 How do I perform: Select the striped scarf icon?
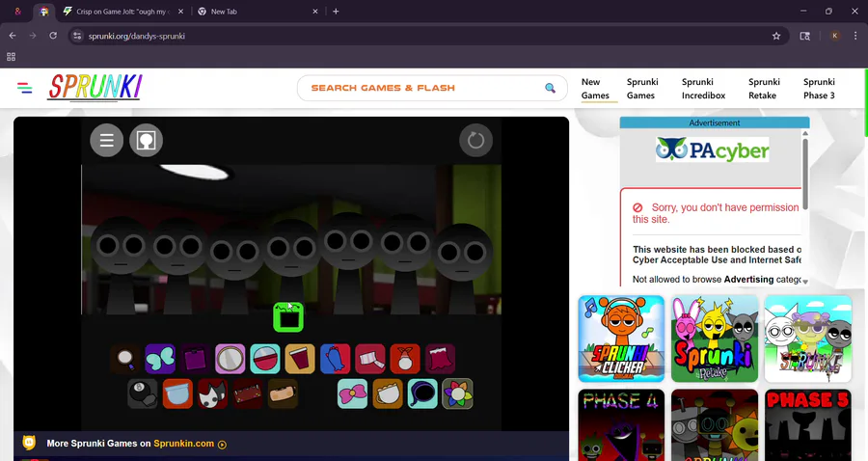pos(369,359)
